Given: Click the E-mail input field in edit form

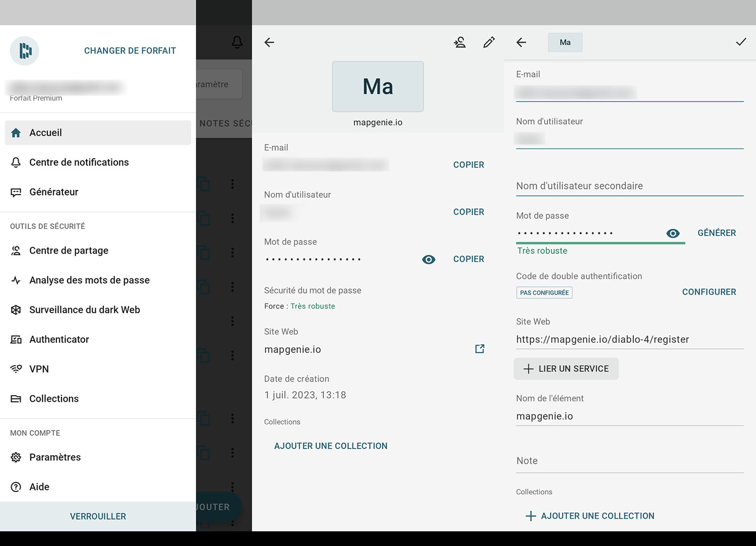Looking at the screenshot, I should [630, 93].
